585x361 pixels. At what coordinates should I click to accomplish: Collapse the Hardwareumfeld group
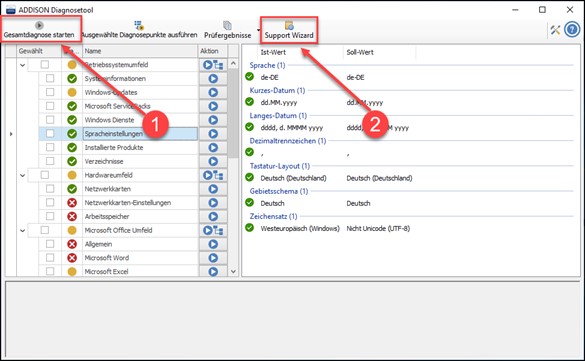pyautogui.click(x=22, y=176)
